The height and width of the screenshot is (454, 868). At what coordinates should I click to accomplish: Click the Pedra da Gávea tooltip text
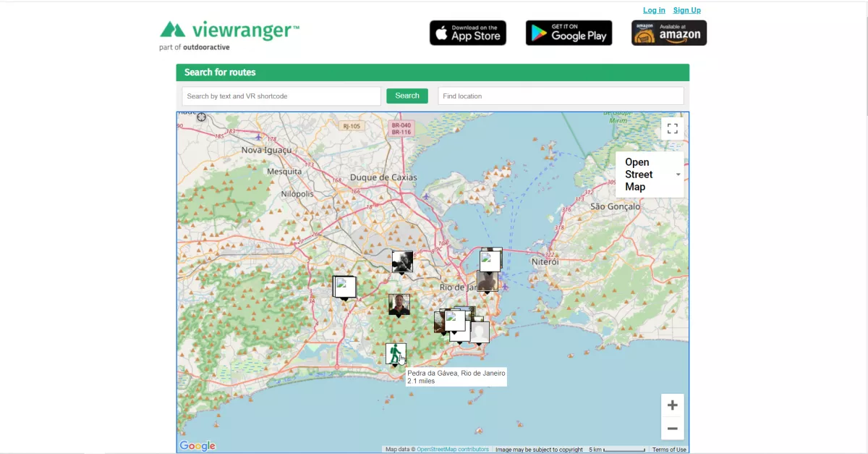tap(456, 377)
